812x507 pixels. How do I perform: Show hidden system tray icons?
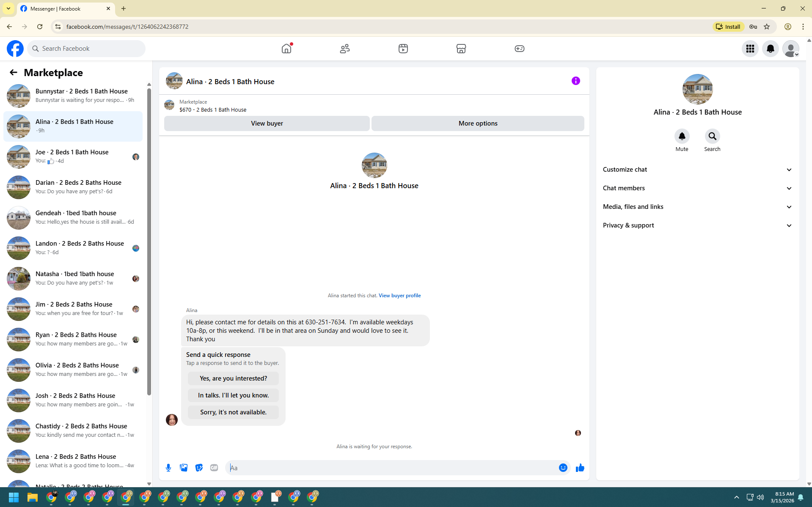[736, 497]
